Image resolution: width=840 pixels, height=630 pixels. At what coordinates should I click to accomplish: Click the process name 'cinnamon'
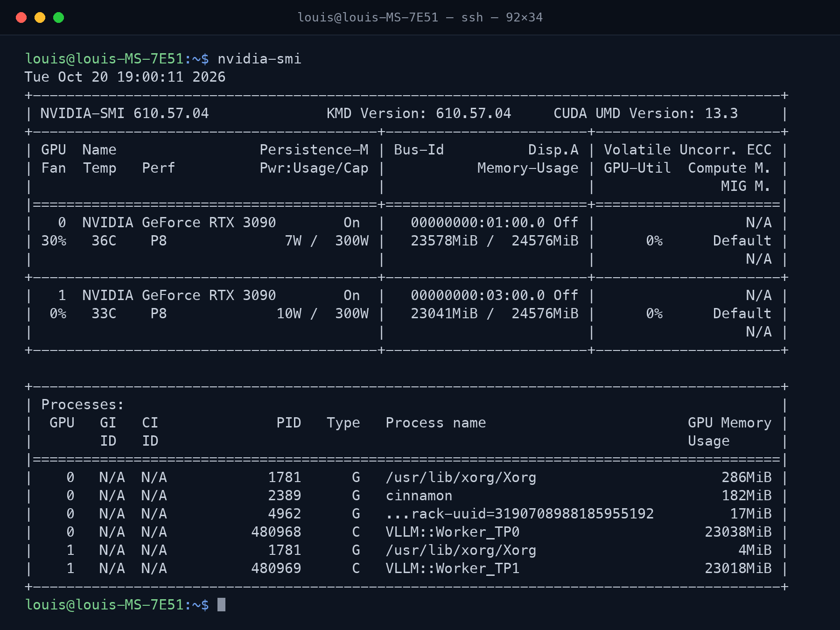(x=419, y=496)
